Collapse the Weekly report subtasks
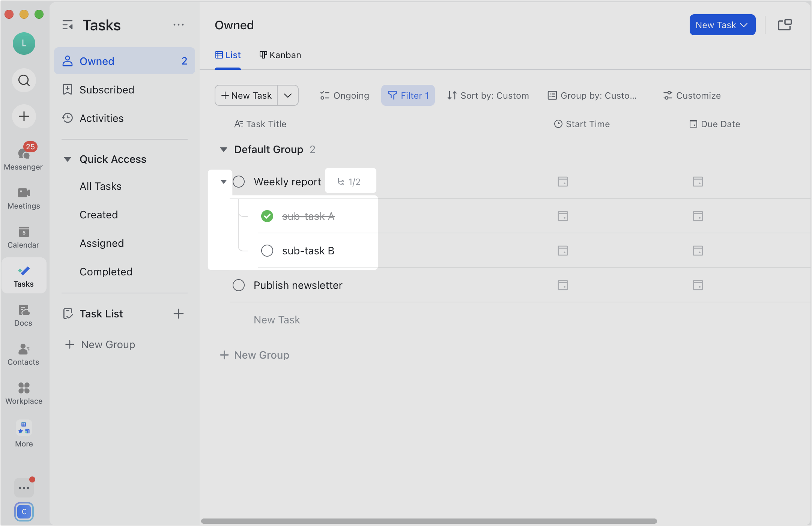This screenshot has height=526, width=812. point(224,181)
